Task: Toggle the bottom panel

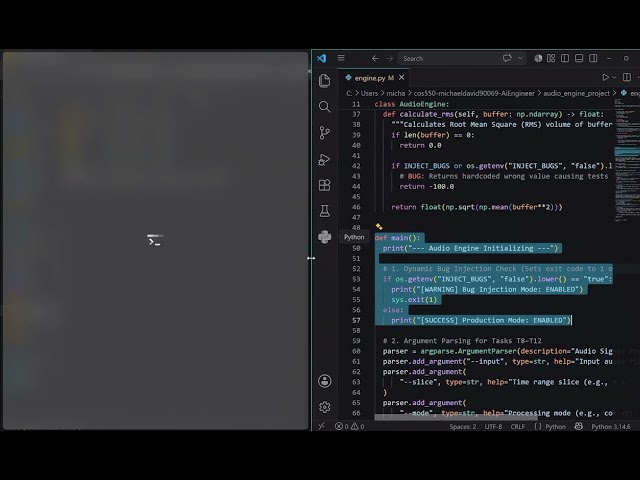Action: (x=579, y=58)
